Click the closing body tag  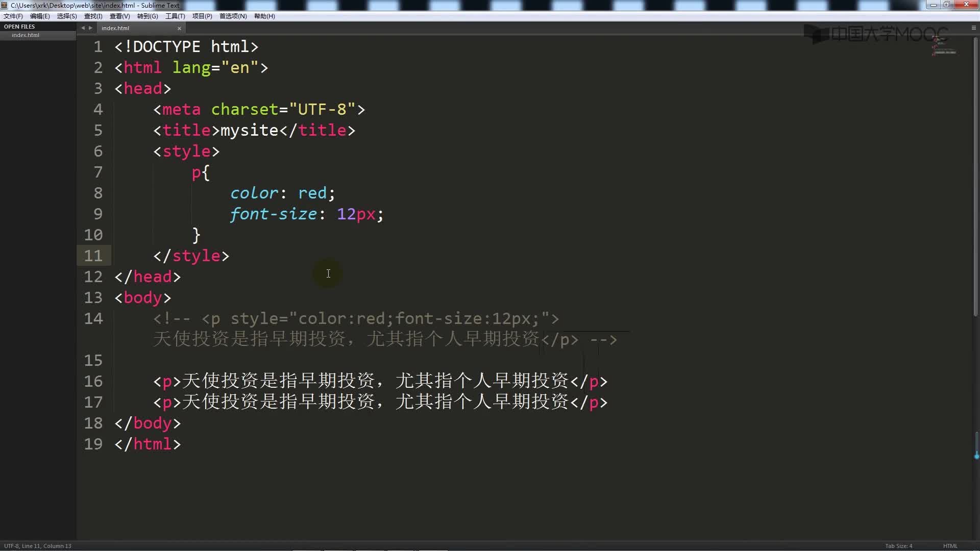tap(148, 423)
